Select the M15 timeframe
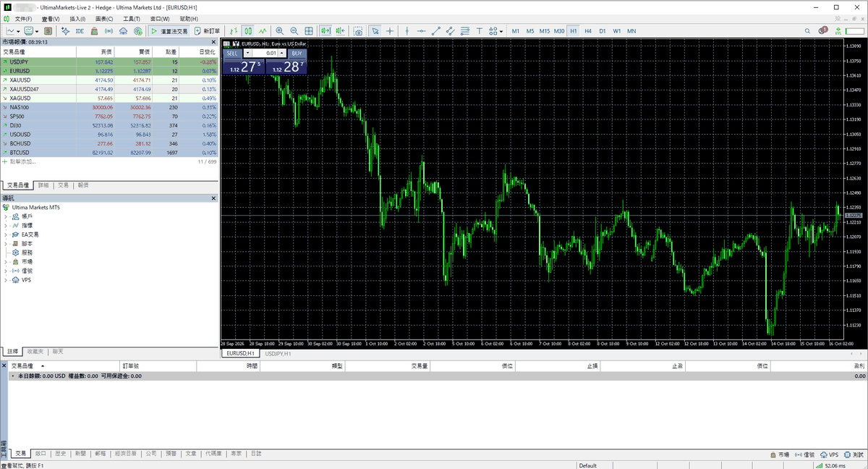868x469 pixels. tap(545, 31)
